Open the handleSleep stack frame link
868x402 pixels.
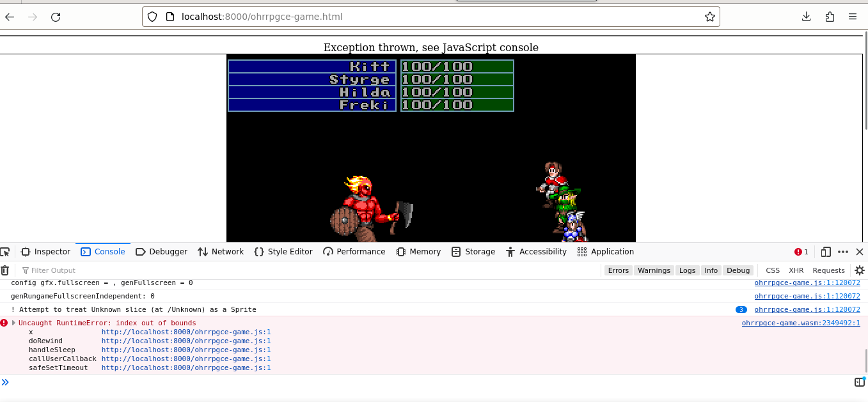click(186, 350)
